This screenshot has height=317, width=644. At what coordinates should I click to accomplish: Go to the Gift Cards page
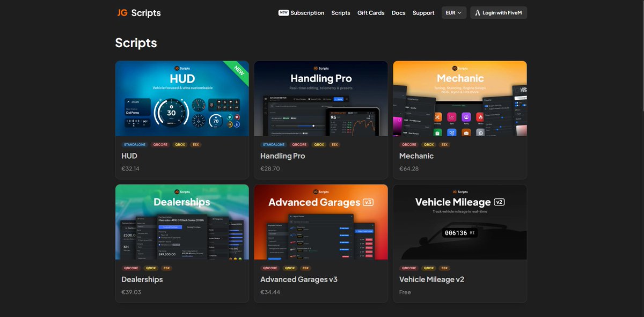pos(371,13)
